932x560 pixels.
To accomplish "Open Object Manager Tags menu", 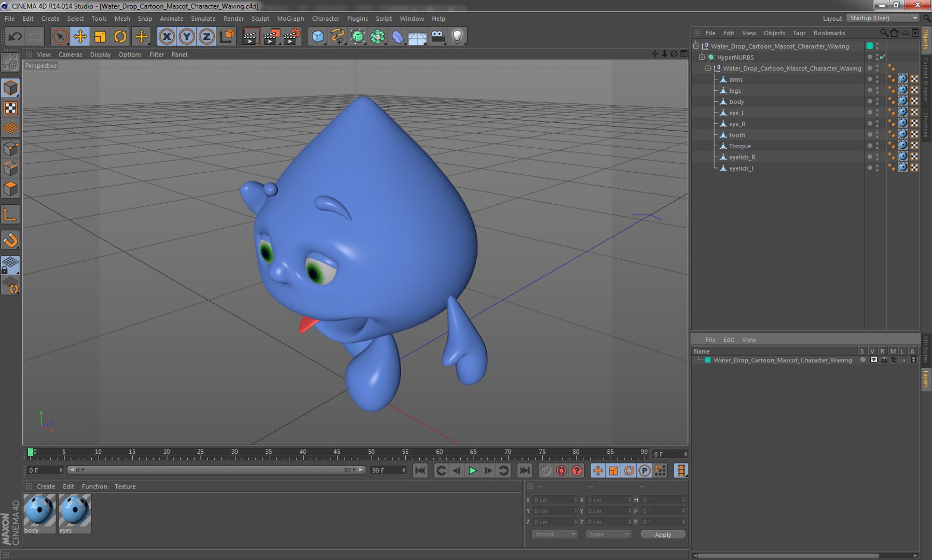I will coord(799,33).
